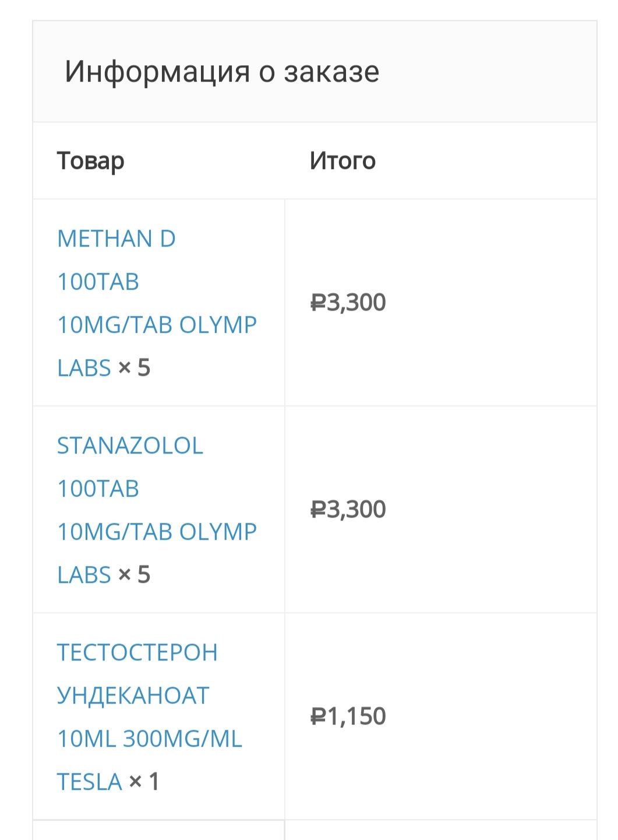Click the × 1 quantity after TESLA
This screenshot has width=618, height=840.
(x=144, y=782)
